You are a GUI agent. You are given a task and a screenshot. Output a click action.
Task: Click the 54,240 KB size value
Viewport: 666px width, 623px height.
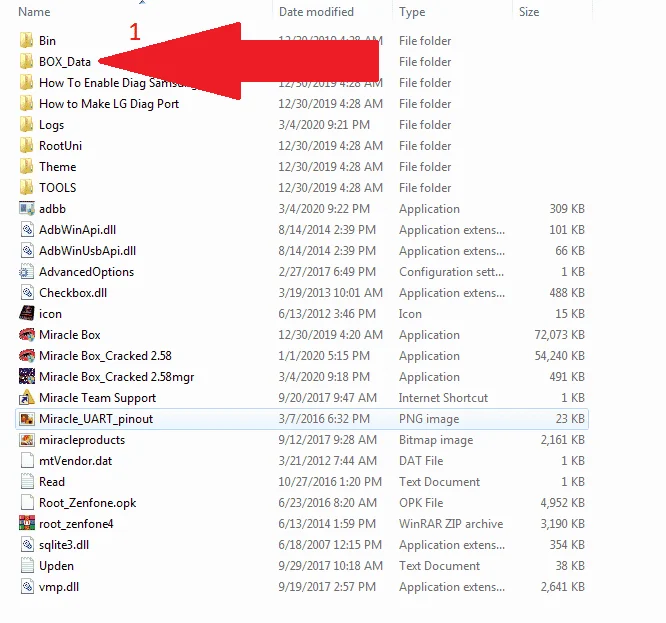[559, 356]
